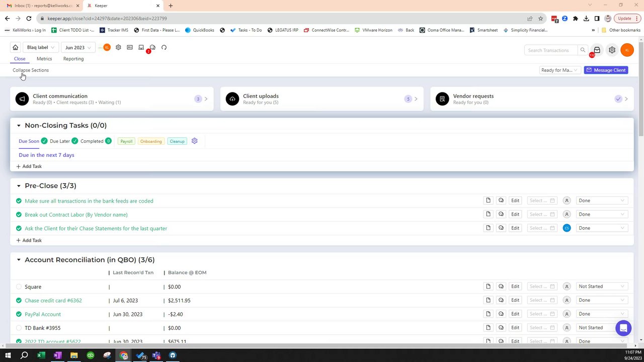This screenshot has width=644, height=362.
Task: Open the Ready for Ma... status dropdown
Action: tap(559, 70)
